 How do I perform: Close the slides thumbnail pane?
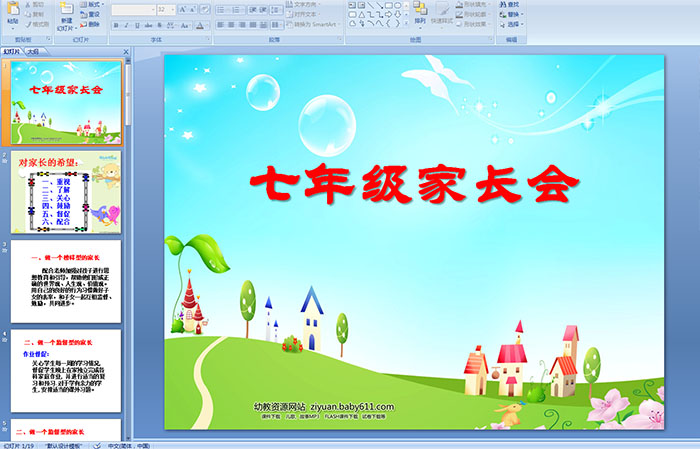[x=126, y=52]
